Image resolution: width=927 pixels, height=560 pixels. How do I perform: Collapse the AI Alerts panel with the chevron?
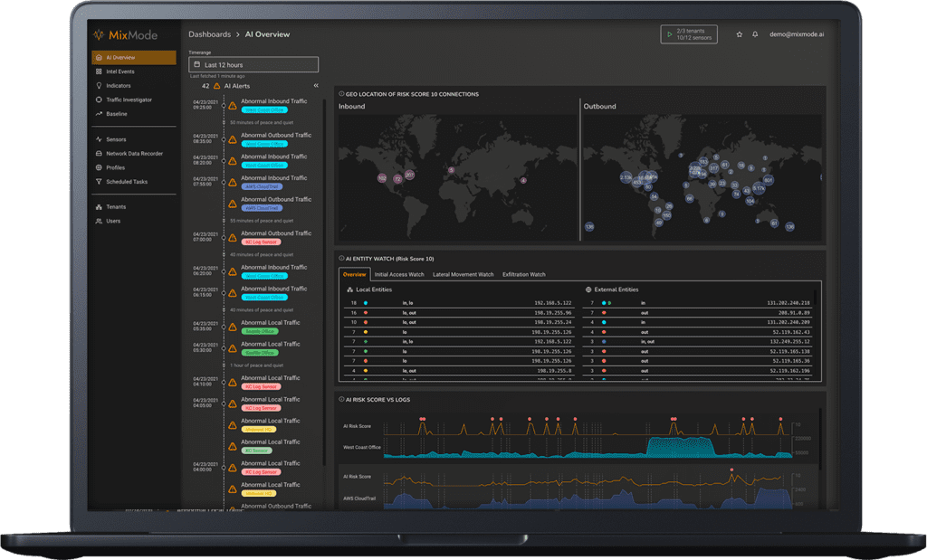(x=316, y=86)
